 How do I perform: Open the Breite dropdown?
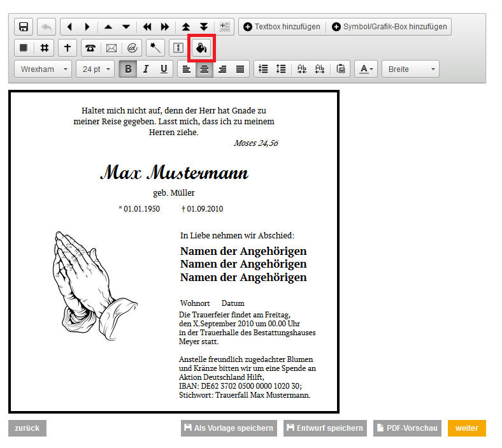(x=410, y=69)
